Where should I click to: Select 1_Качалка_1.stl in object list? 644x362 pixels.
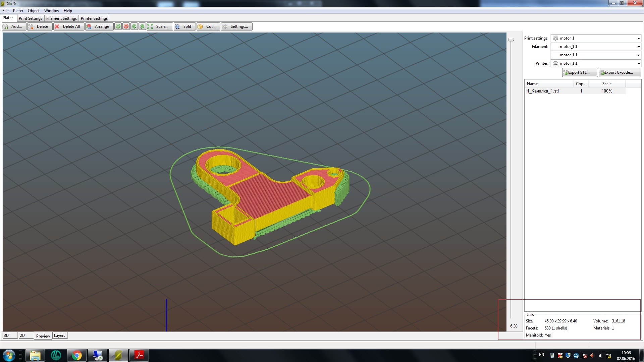click(x=542, y=91)
